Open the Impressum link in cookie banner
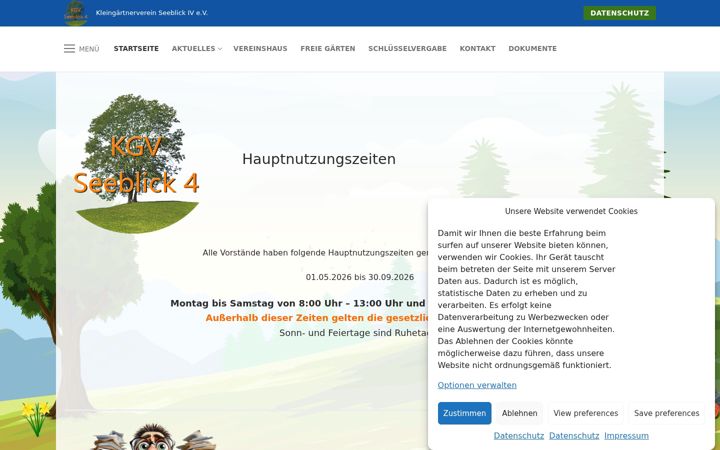 pos(626,436)
